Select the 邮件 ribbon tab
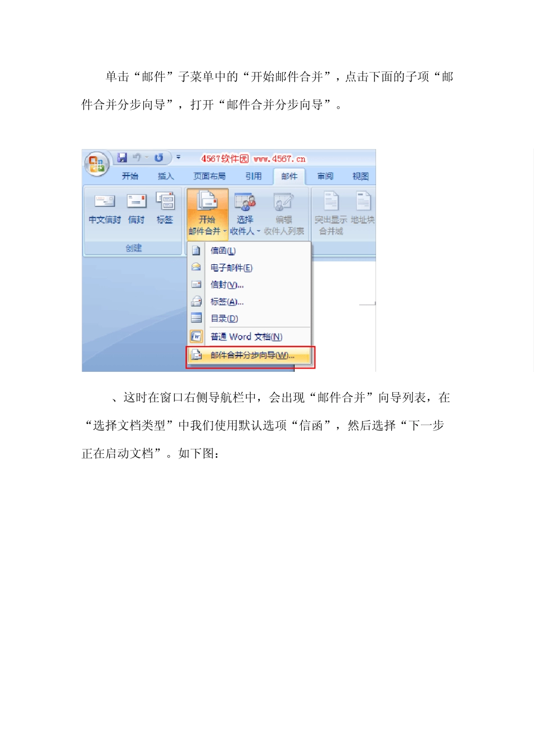The image size is (534, 756). pyautogui.click(x=289, y=176)
